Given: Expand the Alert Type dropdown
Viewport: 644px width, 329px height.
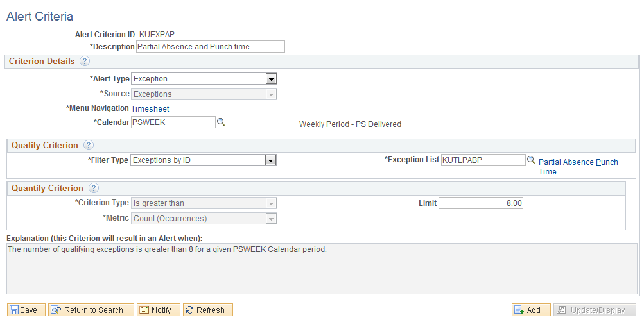Looking at the screenshot, I should coord(204,79).
